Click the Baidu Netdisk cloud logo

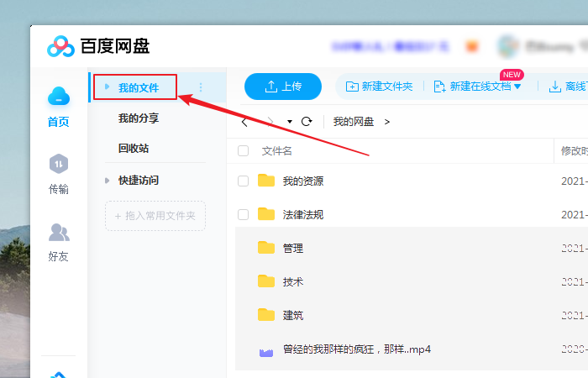tap(60, 46)
